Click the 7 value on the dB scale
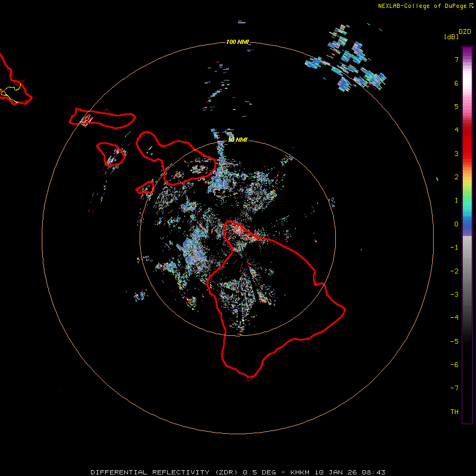The height and width of the screenshot is (476, 476). tap(456, 59)
